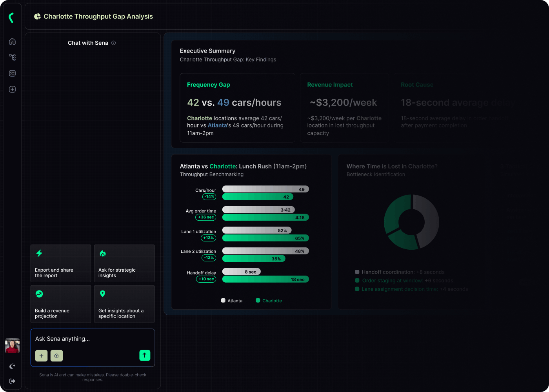Toggle the Charlotte legend in the benchmark chart
549x392 pixels.
tap(269, 301)
